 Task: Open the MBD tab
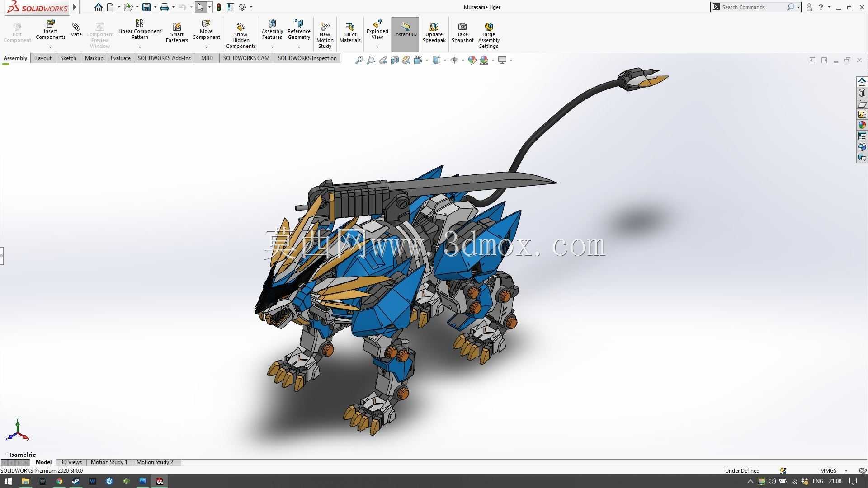click(207, 58)
